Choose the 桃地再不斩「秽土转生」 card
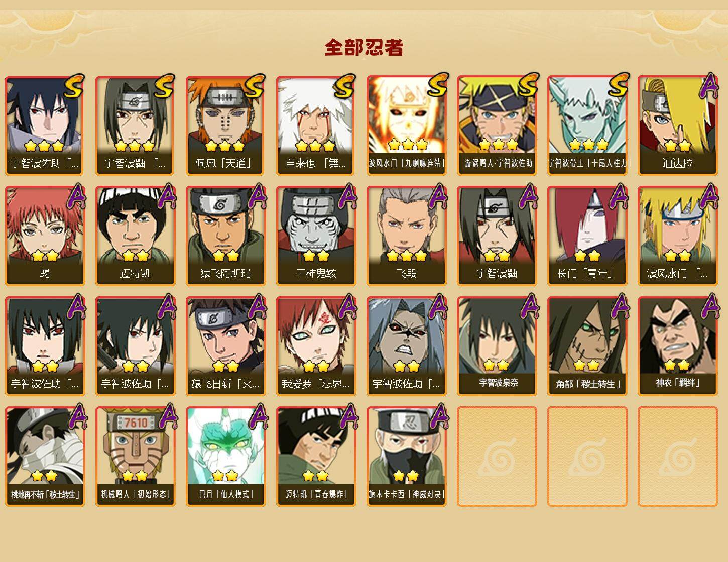 [x=45, y=457]
